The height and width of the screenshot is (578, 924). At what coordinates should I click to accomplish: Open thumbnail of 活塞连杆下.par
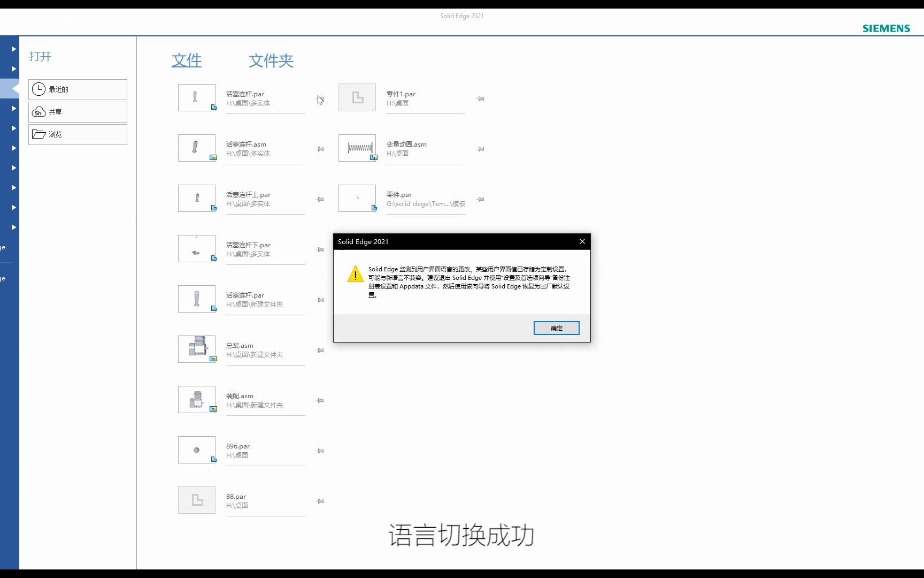(197, 248)
